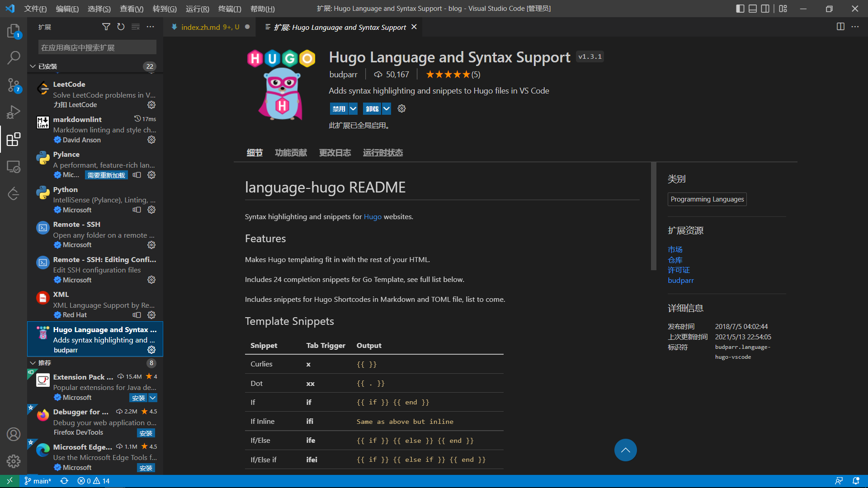Click the 卸载 uninstall button

click(x=372, y=108)
